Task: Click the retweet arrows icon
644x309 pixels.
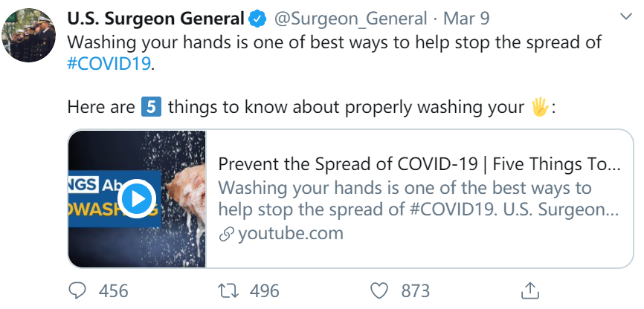Action: point(229,291)
